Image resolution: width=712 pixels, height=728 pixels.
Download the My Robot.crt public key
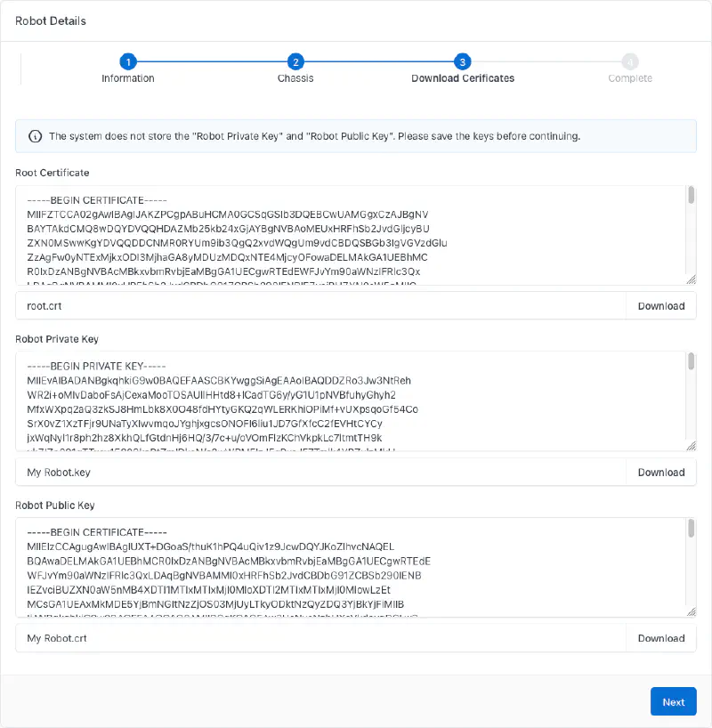tap(660, 638)
